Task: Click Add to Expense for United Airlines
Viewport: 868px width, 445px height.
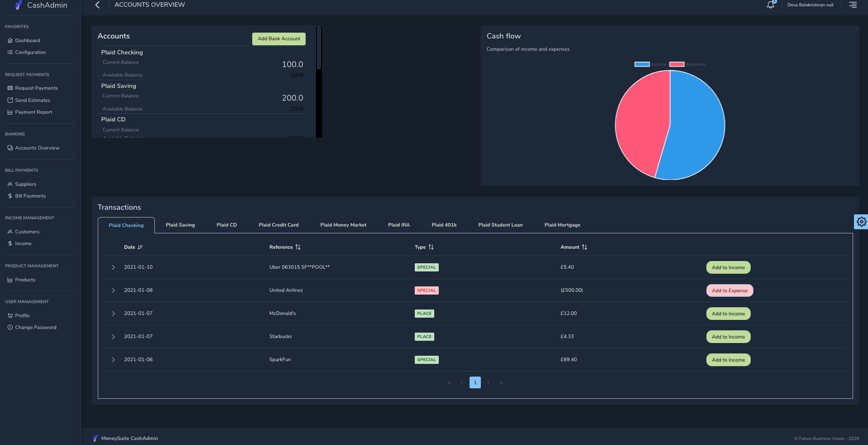Action: (729, 290)
